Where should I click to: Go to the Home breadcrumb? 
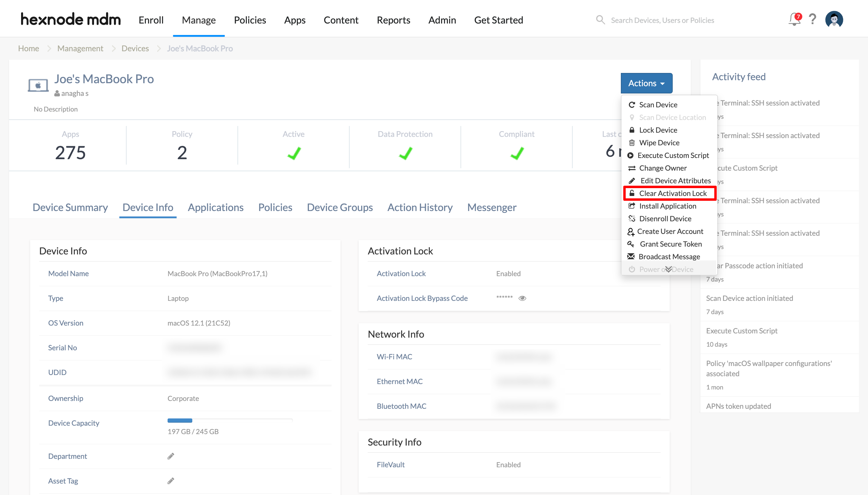click(x=29, y=48)
